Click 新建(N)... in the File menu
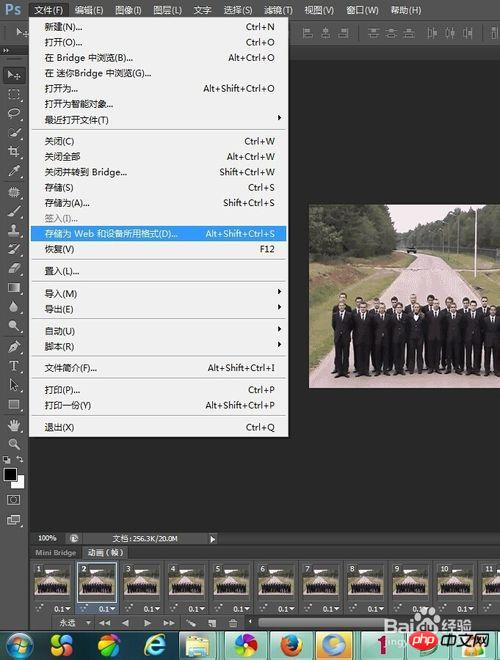 (x=159, y=27)
